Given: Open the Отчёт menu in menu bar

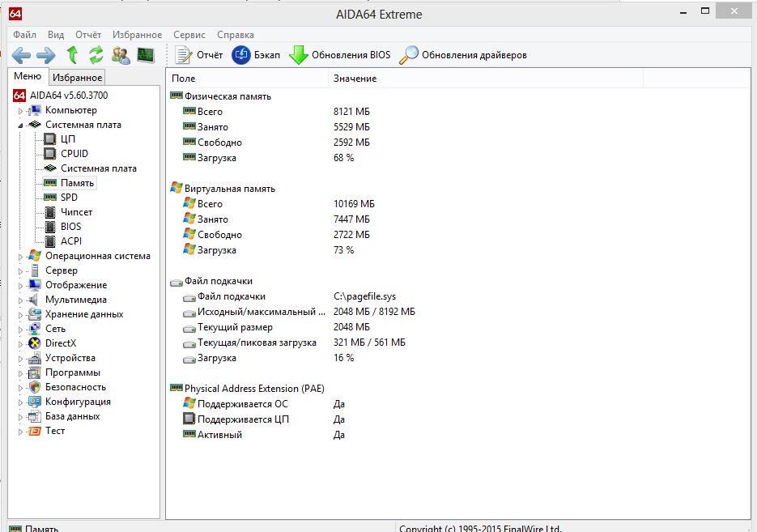Looking at the screenshot, I should pos(88,35).
